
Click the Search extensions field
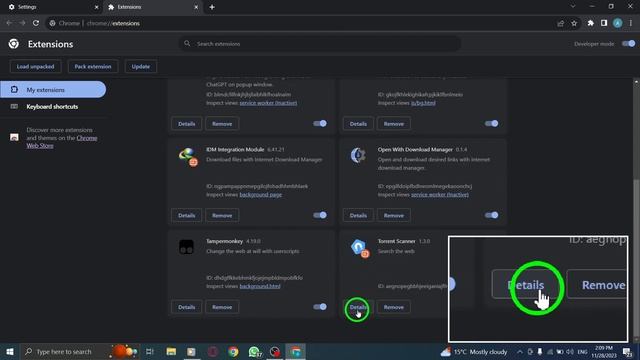320,43
